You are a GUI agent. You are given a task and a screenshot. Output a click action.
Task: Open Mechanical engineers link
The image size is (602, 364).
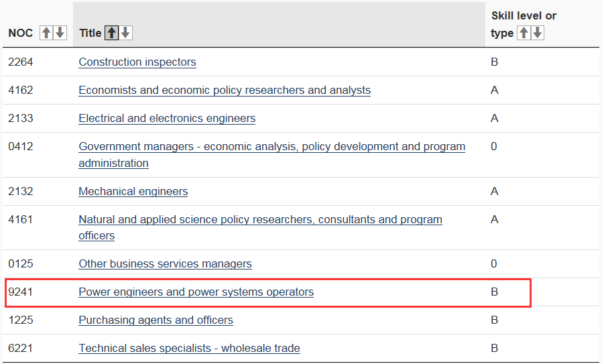133,191
